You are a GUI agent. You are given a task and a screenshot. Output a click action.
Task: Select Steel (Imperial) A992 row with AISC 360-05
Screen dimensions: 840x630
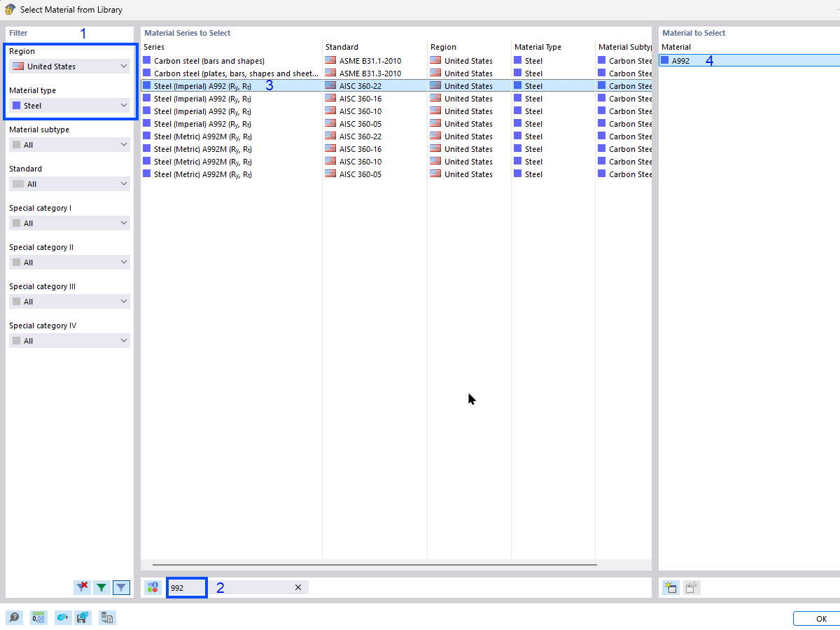coord(396,124)
